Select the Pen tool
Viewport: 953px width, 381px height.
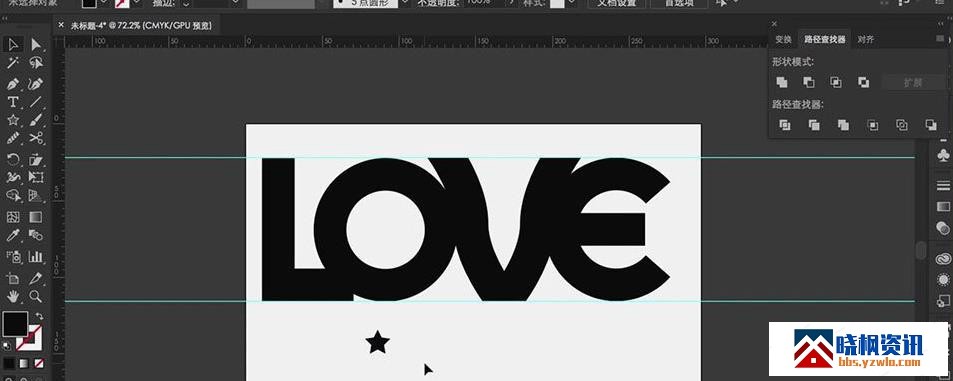point(13,83)
